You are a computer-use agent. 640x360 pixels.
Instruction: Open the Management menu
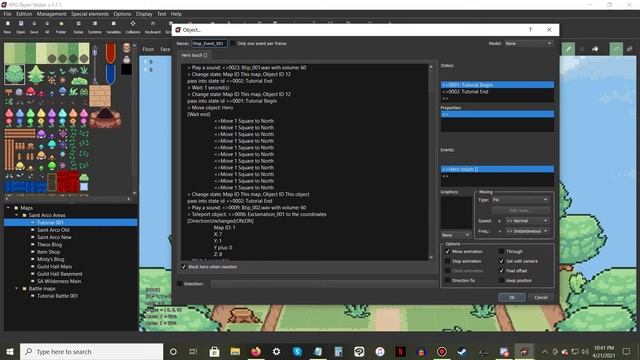tap(51, 14)
